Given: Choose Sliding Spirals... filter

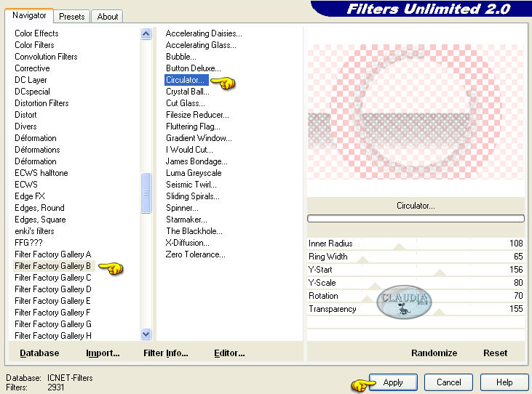Looking at the screenshot, I should pyautogui.click(x=192, y=196).
